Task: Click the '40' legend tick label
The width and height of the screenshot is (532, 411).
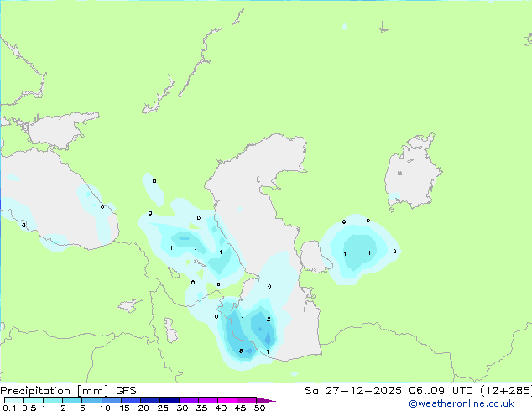Action: point(221,408)
